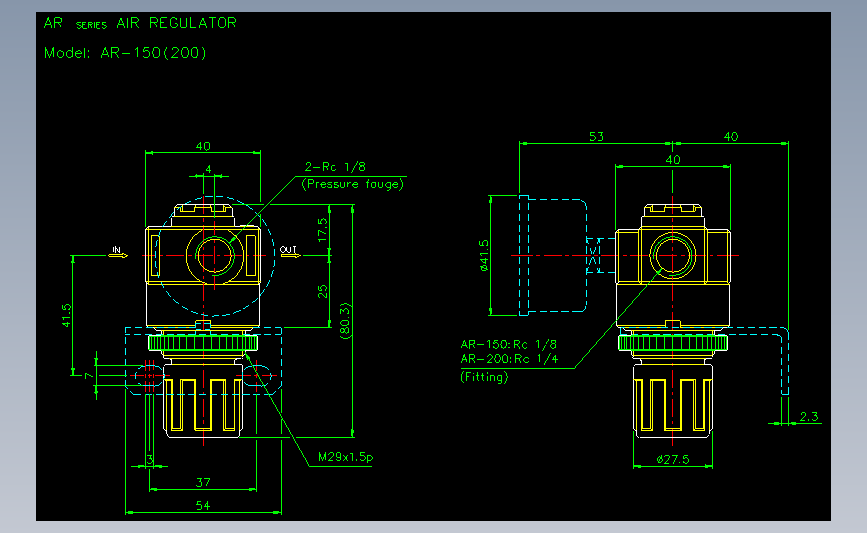Click the "7" bracket slot dimension
The width and height of the screenshot is (867, 533).
88,376
